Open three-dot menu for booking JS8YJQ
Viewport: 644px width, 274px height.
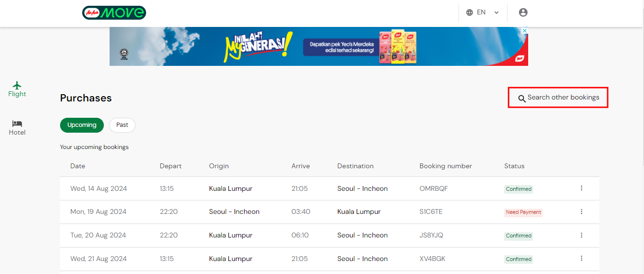581,236
